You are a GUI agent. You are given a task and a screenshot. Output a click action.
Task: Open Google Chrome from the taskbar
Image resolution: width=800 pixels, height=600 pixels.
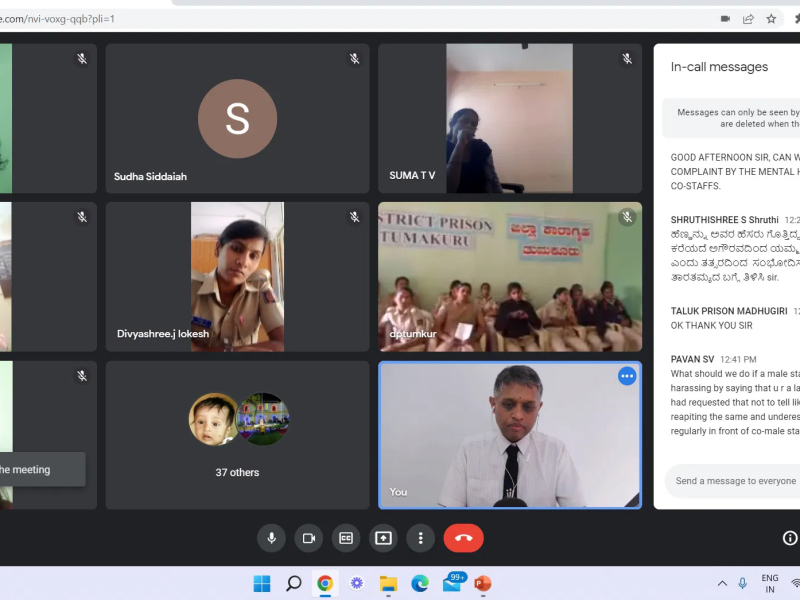coord(325,583)
